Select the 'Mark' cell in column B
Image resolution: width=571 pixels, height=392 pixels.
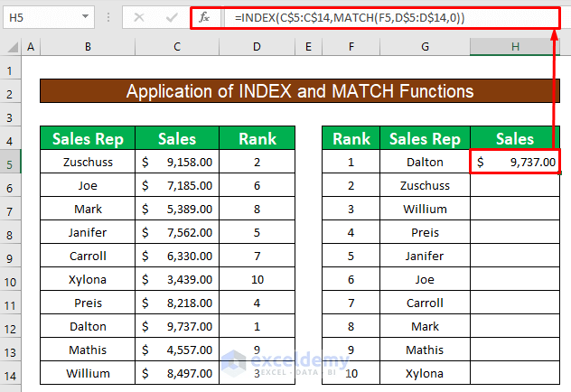click(x=88, y=209)
